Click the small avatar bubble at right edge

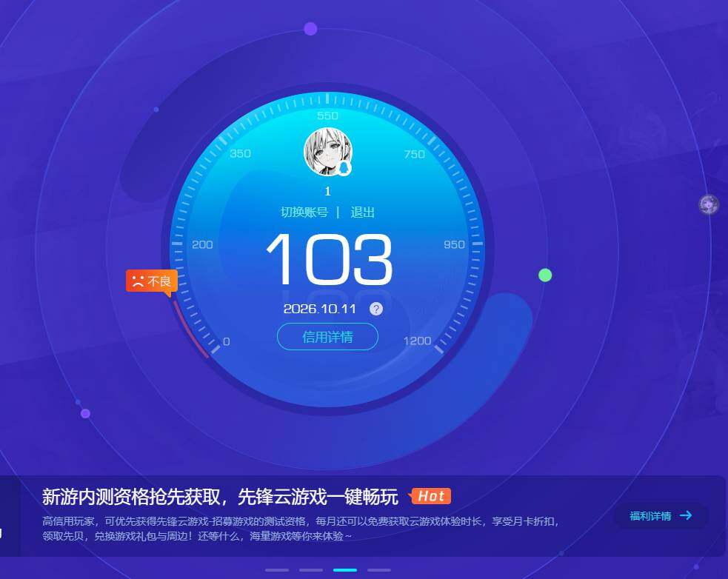pos(709,204)
